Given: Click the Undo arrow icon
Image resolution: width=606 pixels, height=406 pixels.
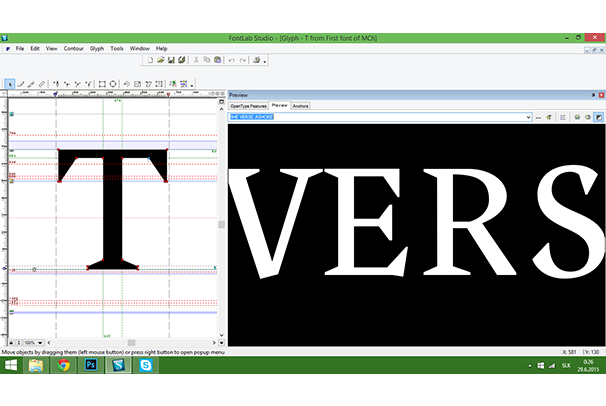Looking at the screenshot, I should (x=231, y=60).
